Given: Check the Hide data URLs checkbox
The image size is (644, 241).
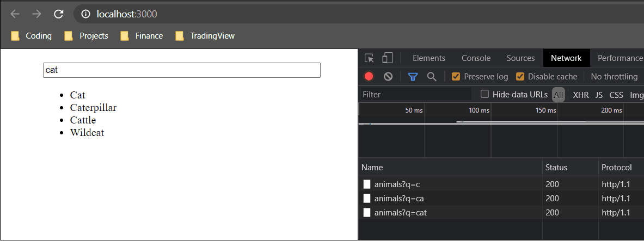Looking at the screenshot, I should pos(484,95).
